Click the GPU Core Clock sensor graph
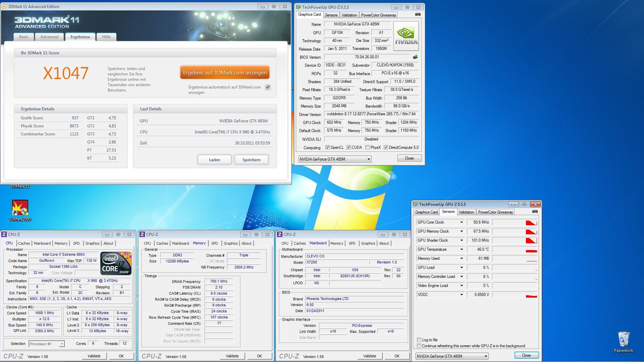644x362 pixels. (x=515, y=222)
